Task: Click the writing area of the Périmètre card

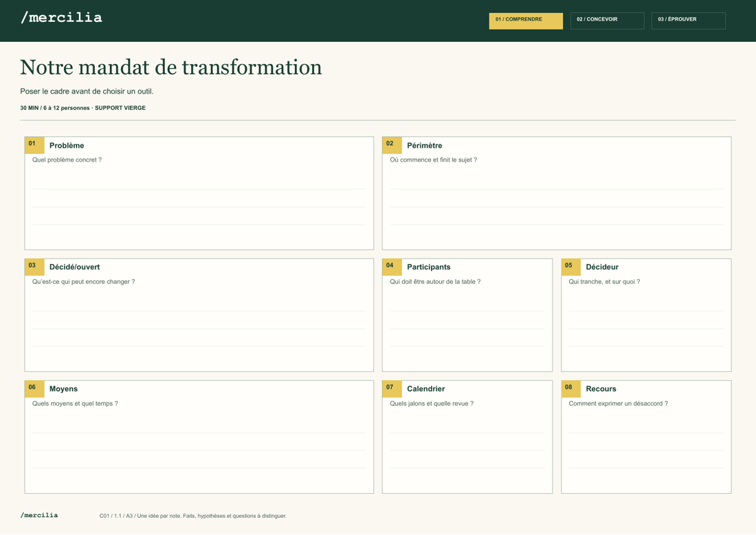Action: (x=557, y=208)
